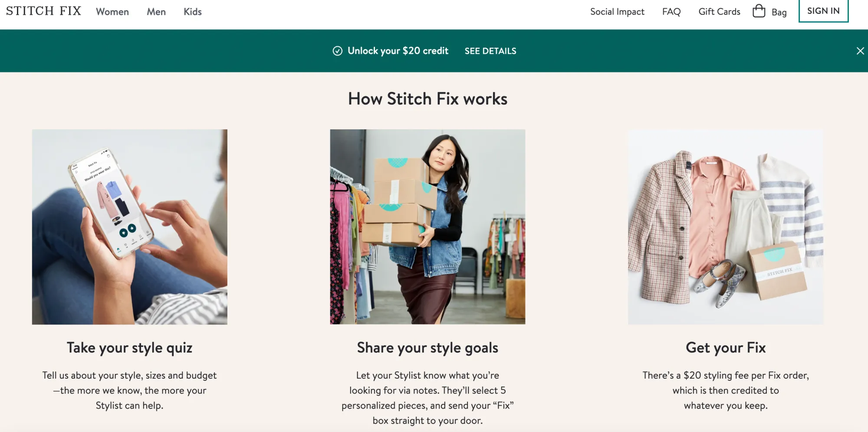Screen dimensions: 868x432
Task: Select the stylist carrying boxes image
Action: click(x=427, y=226)
